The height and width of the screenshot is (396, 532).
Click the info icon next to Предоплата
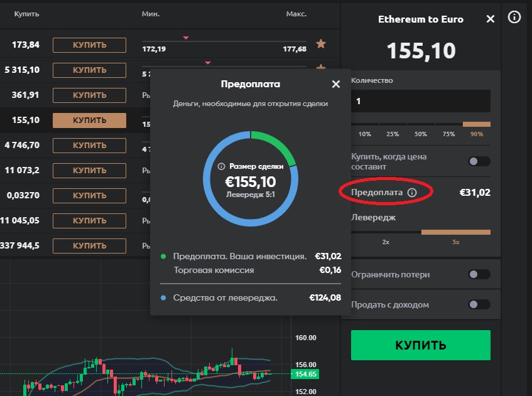coord(412,193)
